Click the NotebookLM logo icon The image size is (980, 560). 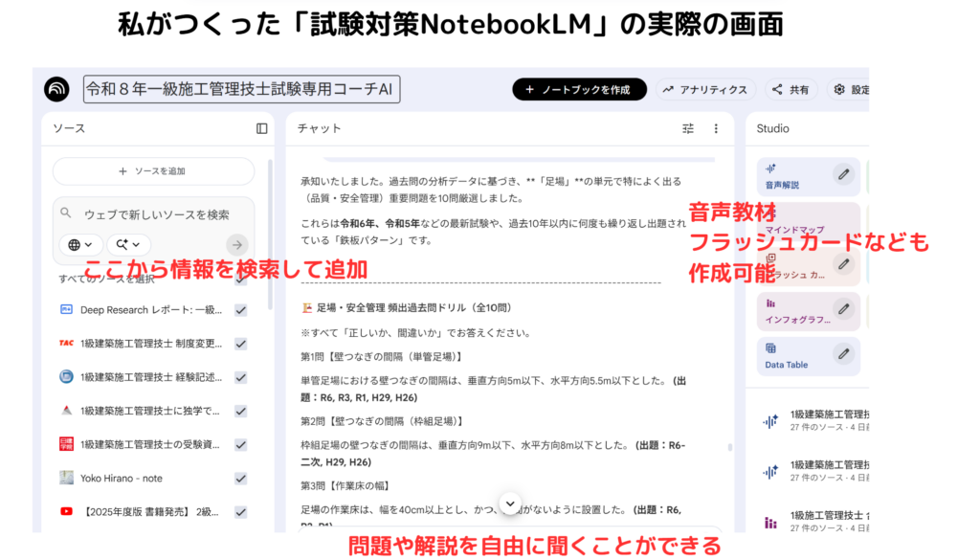point(57,89)
